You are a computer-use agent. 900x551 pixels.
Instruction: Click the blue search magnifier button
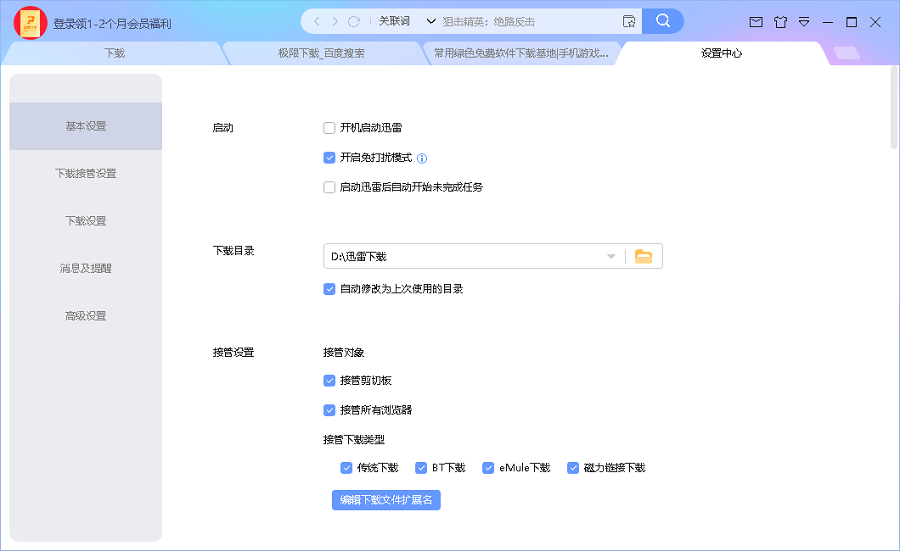point(663,21)
